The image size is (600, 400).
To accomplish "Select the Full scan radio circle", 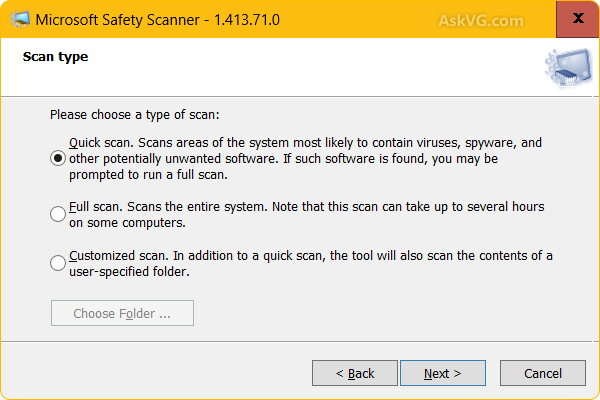I will click(58, 214).
